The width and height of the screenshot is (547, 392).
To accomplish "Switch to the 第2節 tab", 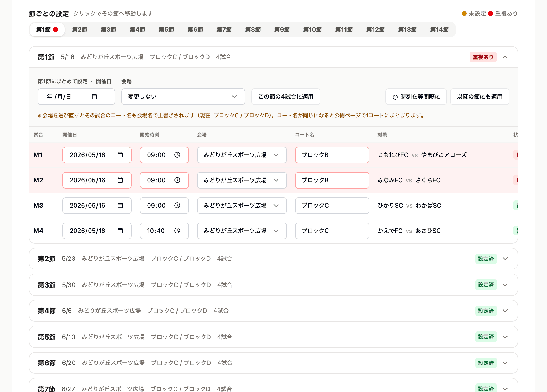I will coord(79,30).
